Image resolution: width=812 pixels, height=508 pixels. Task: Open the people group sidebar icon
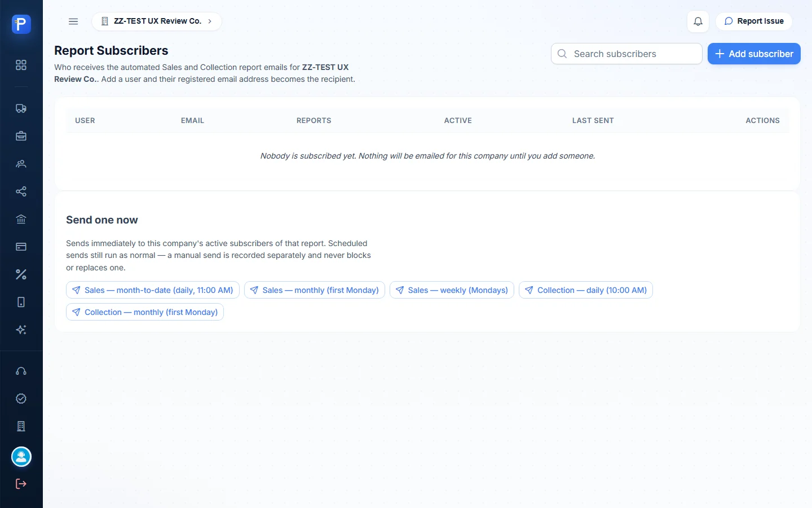[21, 164]
